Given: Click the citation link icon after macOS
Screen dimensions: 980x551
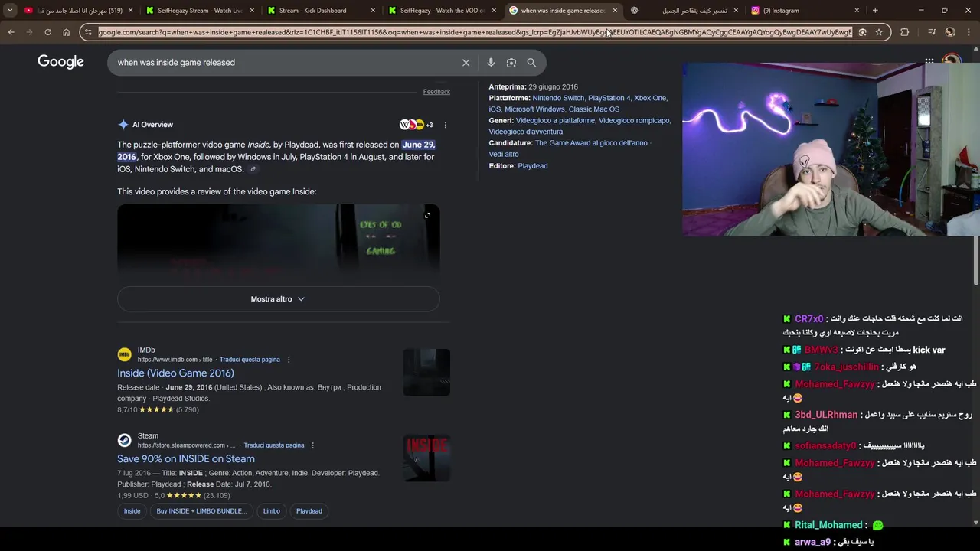Looking at the screenshot, I should click(253, 169).
